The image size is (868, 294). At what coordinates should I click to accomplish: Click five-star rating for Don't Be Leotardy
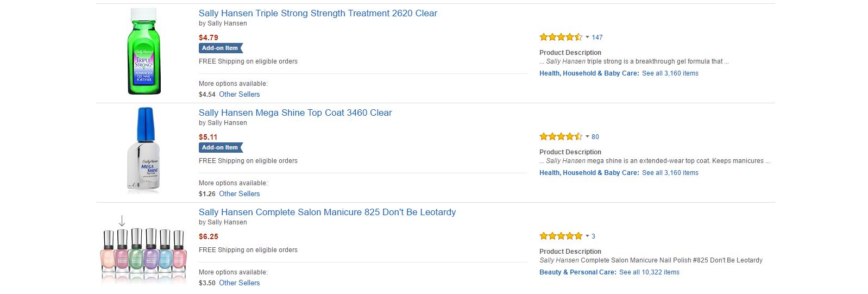click(x=561, y=236)
